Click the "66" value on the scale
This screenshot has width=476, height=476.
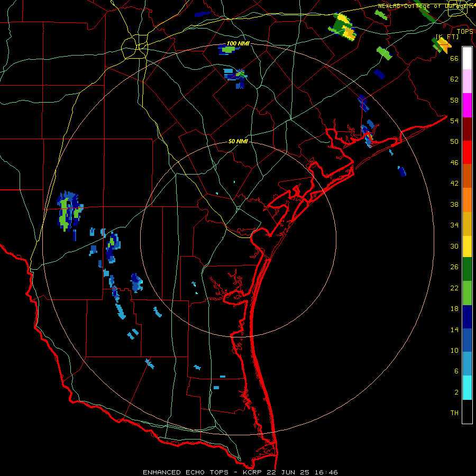pos(454,58)
